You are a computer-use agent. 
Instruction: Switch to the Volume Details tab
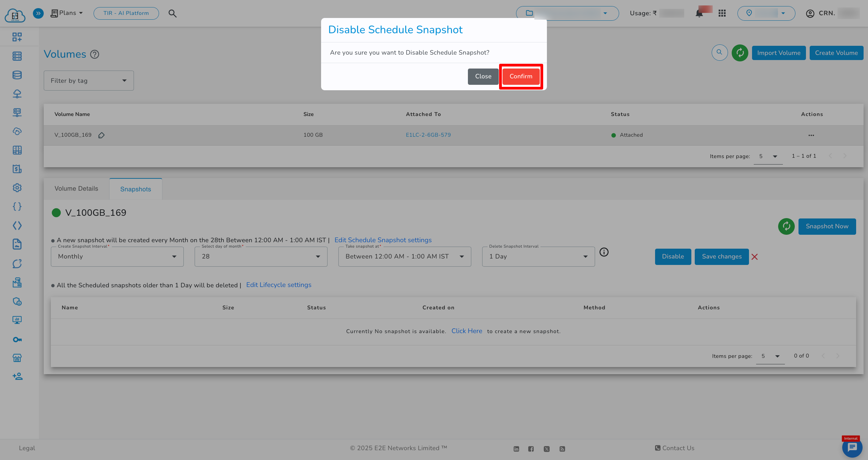pyautogui.click(x=76, y=189)
